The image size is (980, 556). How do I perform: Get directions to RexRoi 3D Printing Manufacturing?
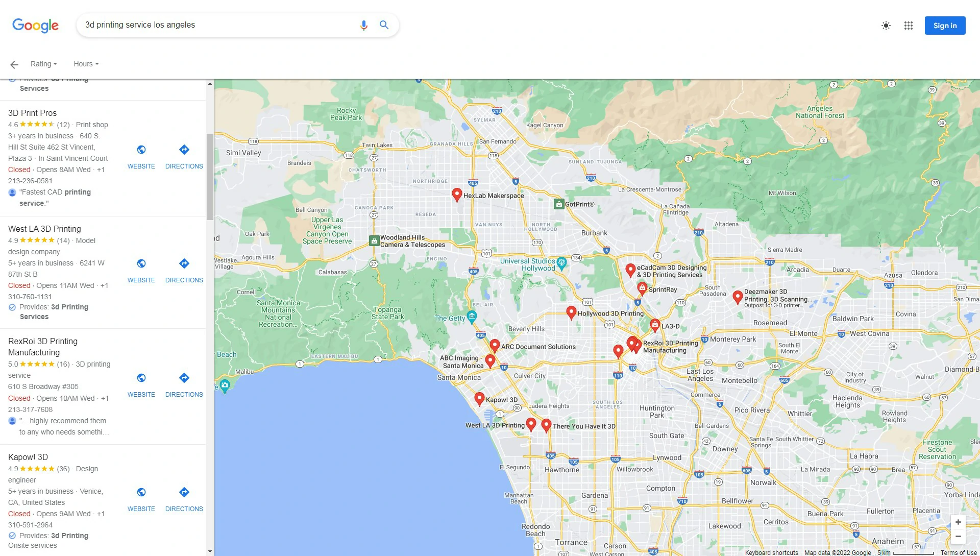click(x=184, y=384)
